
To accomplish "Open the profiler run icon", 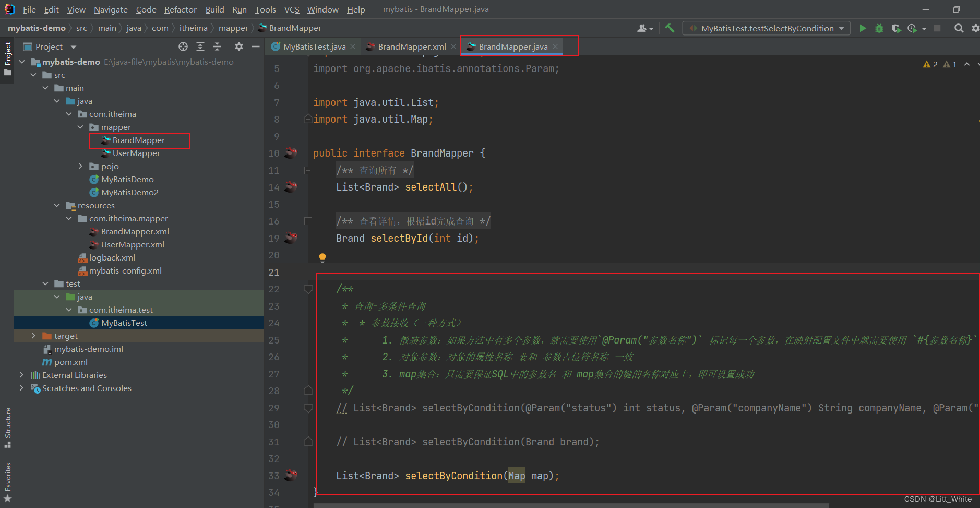I will [912, 28].
